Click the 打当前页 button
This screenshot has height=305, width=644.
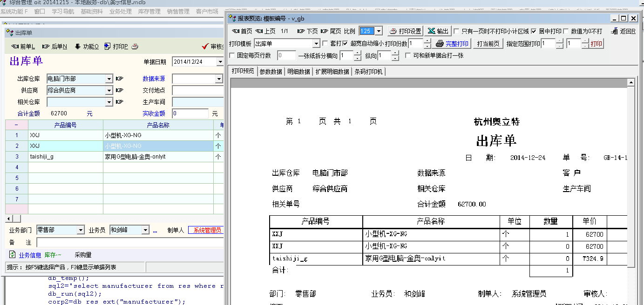(488, 44)
